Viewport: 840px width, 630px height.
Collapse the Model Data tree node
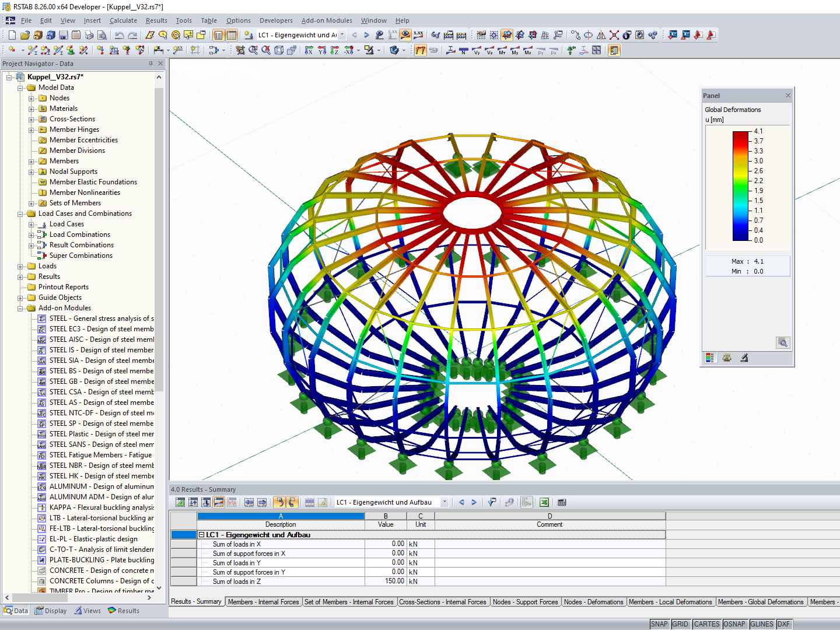pyautogui.click(x=20, y=88)
